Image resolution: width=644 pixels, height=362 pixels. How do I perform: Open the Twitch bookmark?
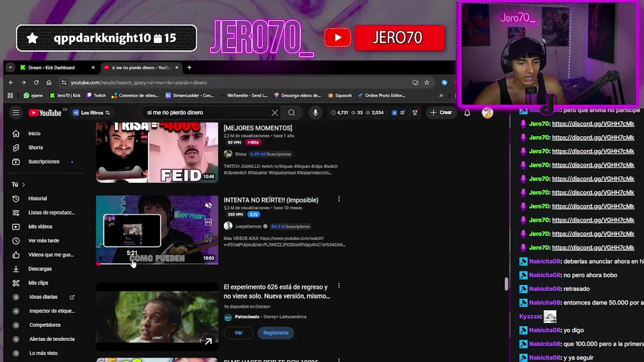96,96
